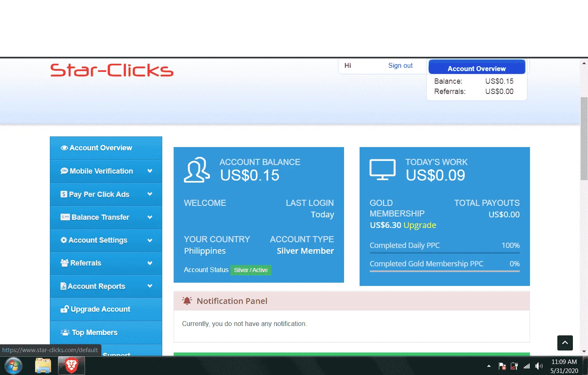Click the yellow Upgrade link

click(x=420, y=225)
